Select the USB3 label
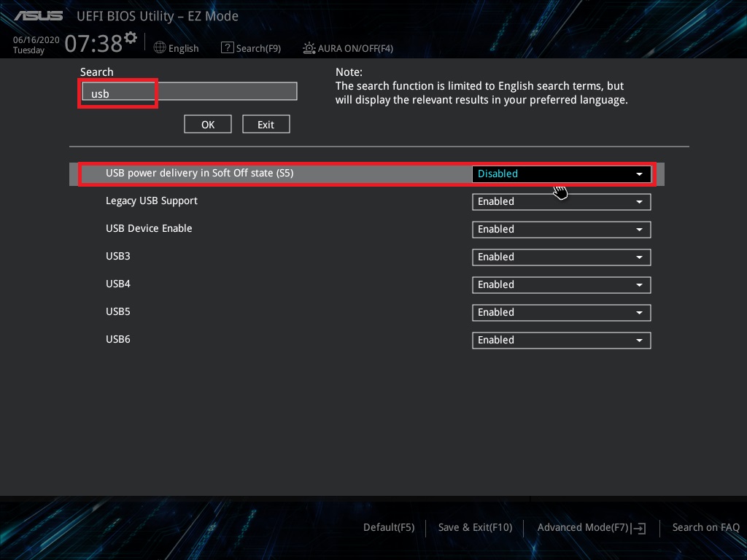 (x=118, y=256)
